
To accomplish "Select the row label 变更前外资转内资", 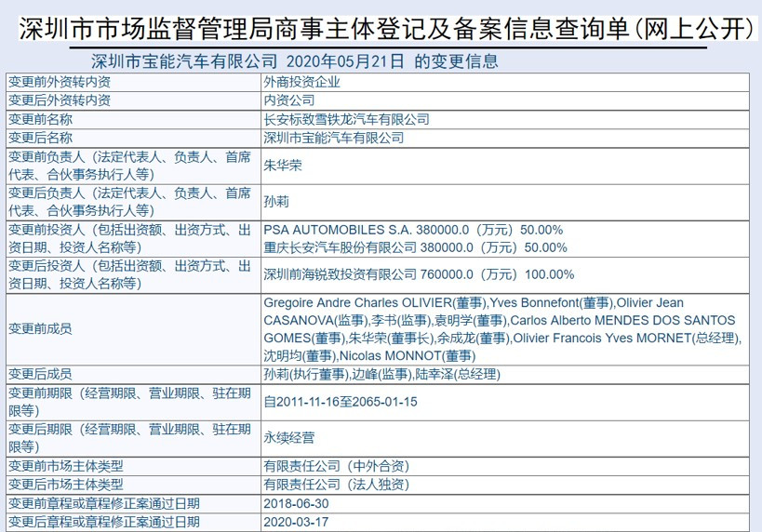I will 60,82.
